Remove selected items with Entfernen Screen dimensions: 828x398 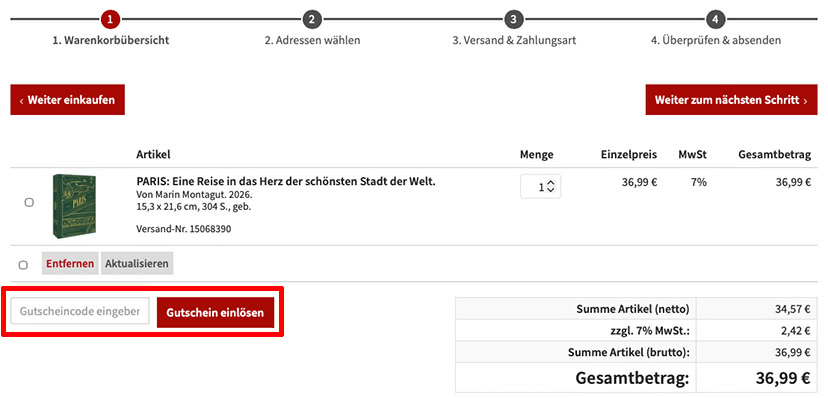coord(70,263)
